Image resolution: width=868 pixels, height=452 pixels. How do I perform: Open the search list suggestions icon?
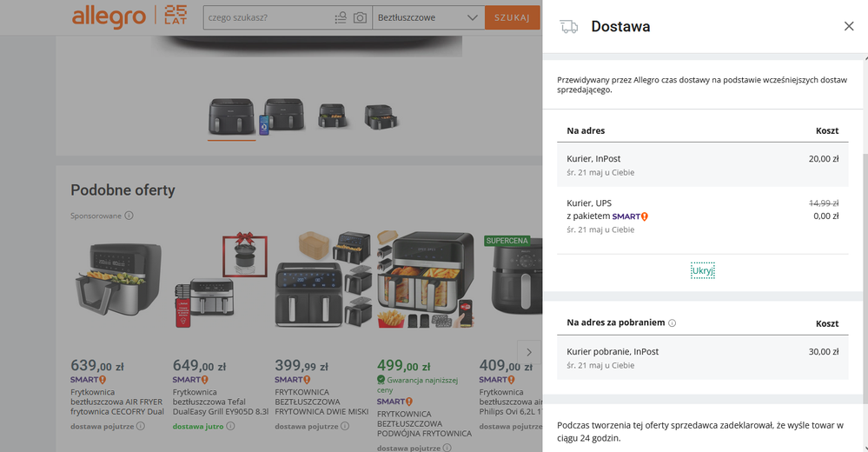point(341,17)
